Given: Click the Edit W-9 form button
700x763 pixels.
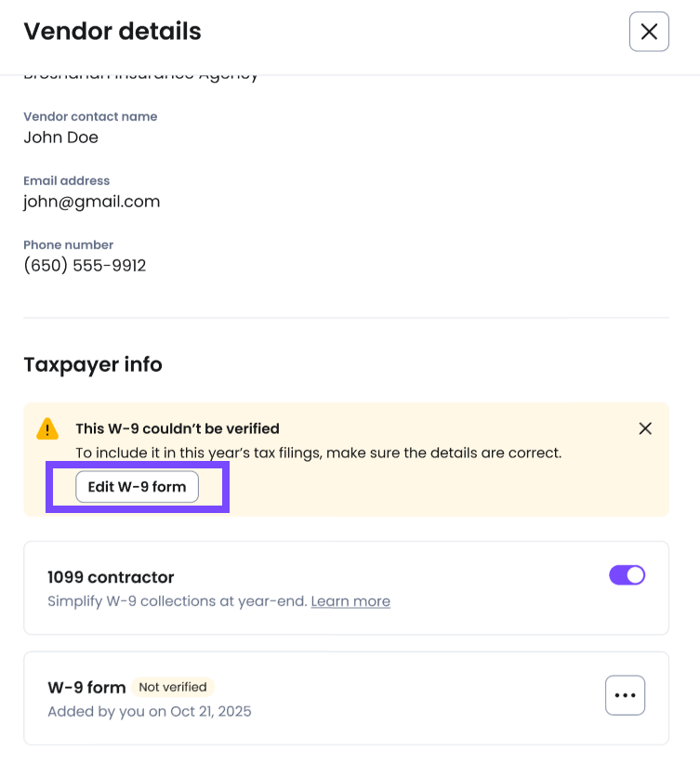Looking at the screenshot, I should coord(137,487).
